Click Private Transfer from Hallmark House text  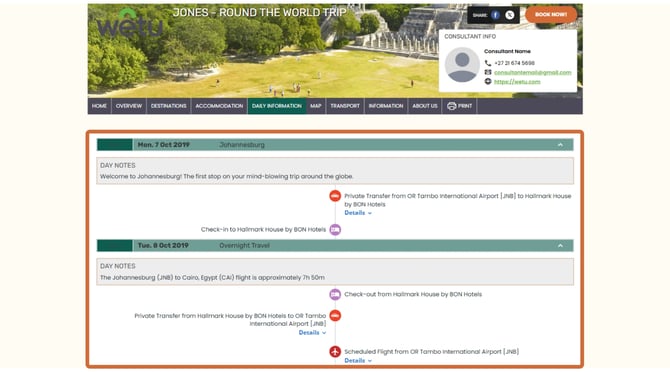(230, 319)
